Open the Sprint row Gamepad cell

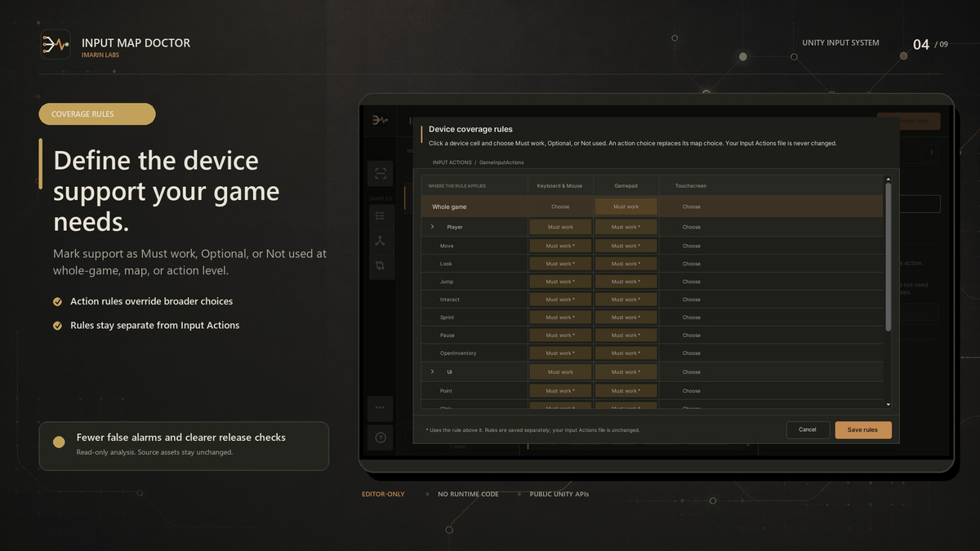click(626, 318)
